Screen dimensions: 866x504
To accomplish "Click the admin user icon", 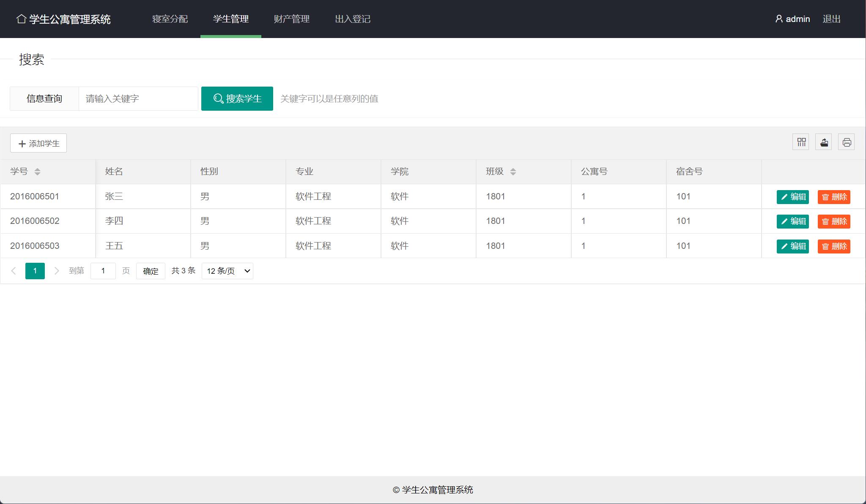I will click(x=779, y=19).
